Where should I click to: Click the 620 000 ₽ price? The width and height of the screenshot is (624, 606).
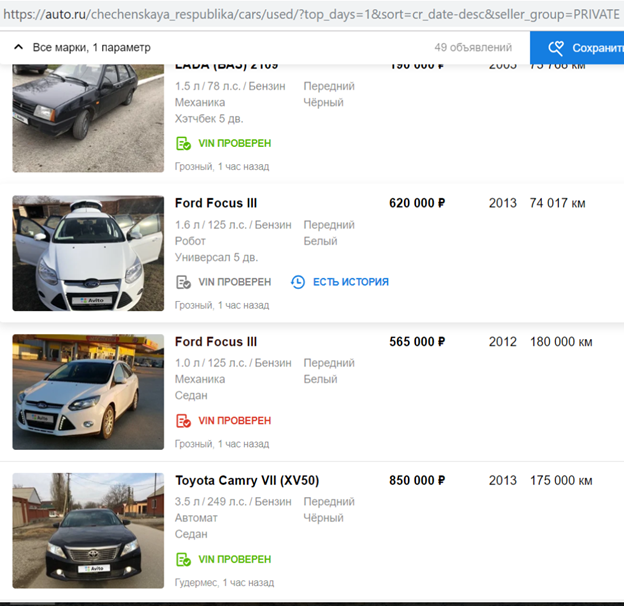click(417, 203)
